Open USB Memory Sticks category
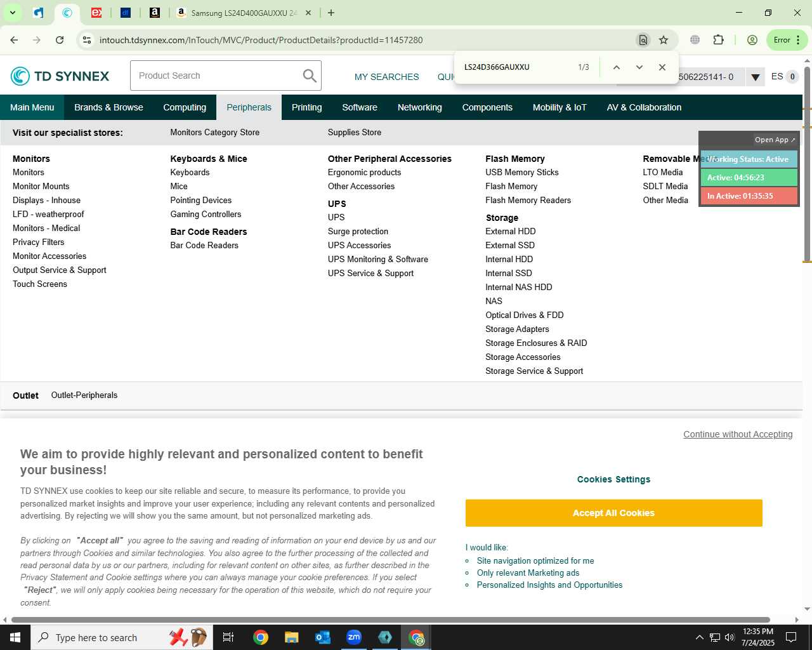This screenshot has height=650, width=812. 522,173
